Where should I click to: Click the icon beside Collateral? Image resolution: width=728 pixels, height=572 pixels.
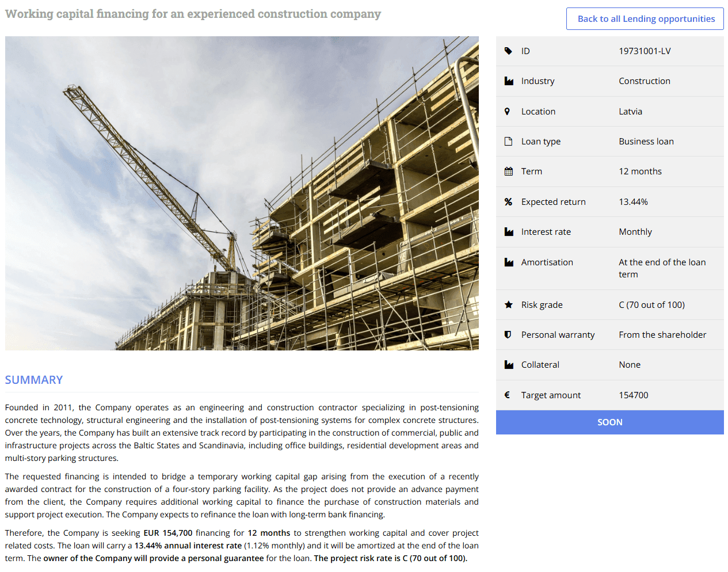(x=509, y=365)
